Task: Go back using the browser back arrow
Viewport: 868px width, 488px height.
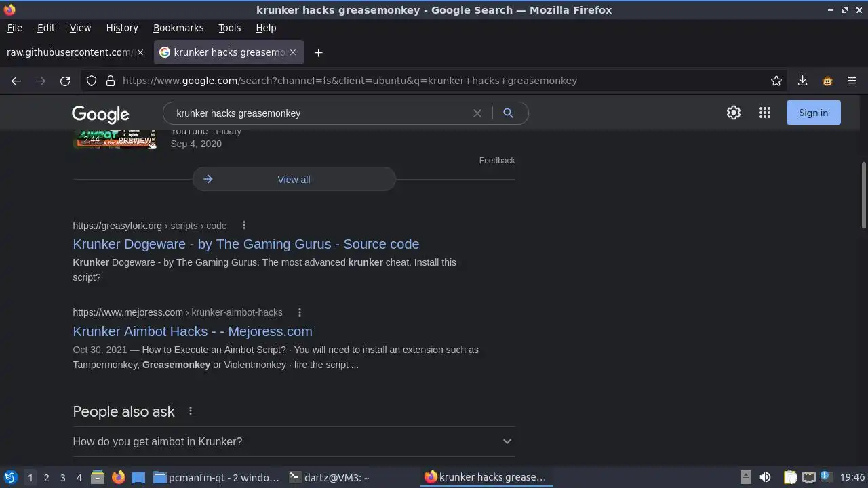Action: (x=16, y=81)
